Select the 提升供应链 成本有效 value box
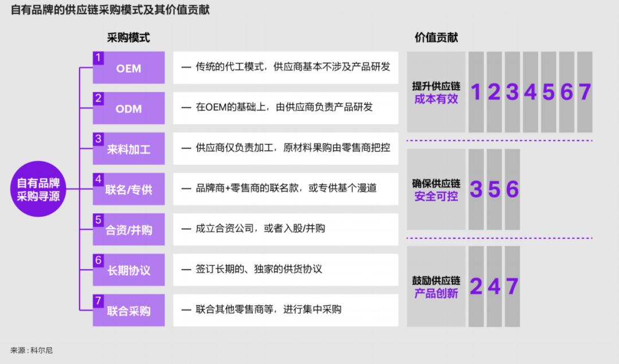This screenshot has height=364, width=619. pos(436,92)
